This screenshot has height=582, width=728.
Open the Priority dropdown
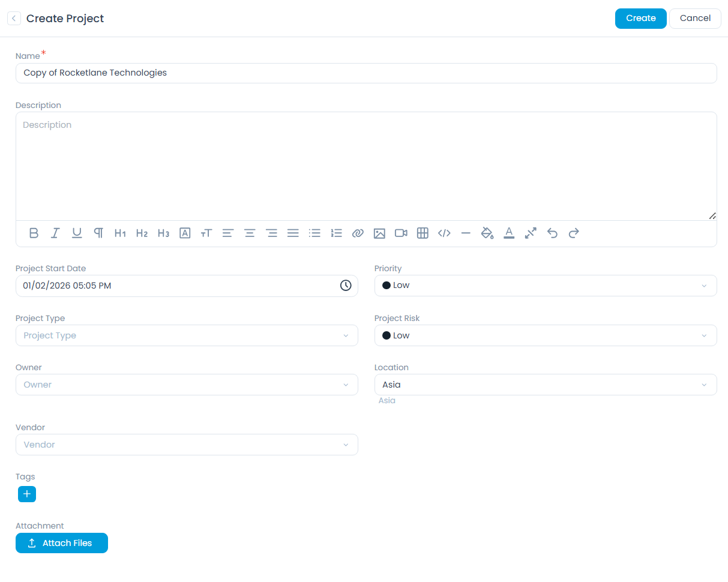click(545, 286)
